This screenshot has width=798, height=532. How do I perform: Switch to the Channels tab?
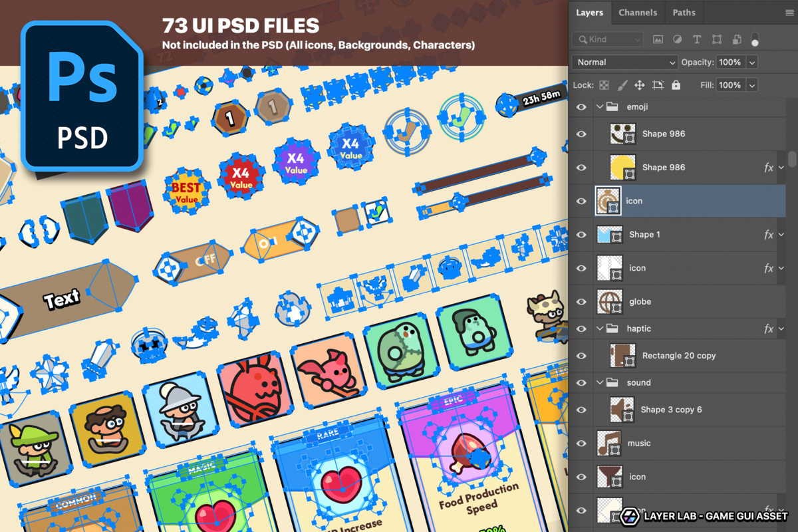tap(638, 12)
